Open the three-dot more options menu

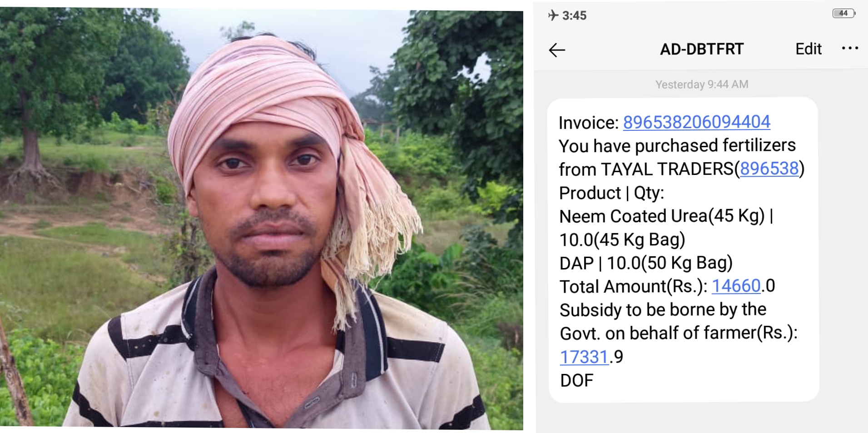click(849, 48)
